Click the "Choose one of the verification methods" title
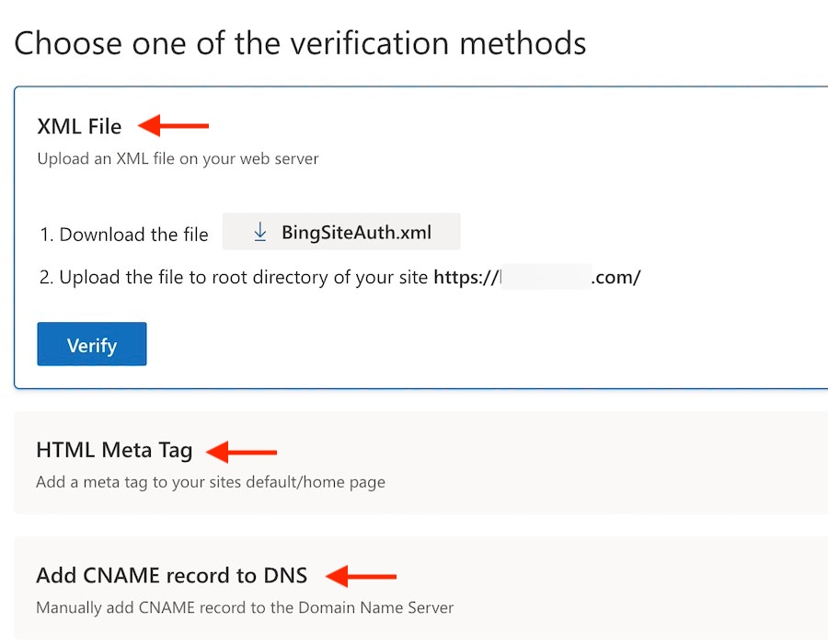 (300, 42)
